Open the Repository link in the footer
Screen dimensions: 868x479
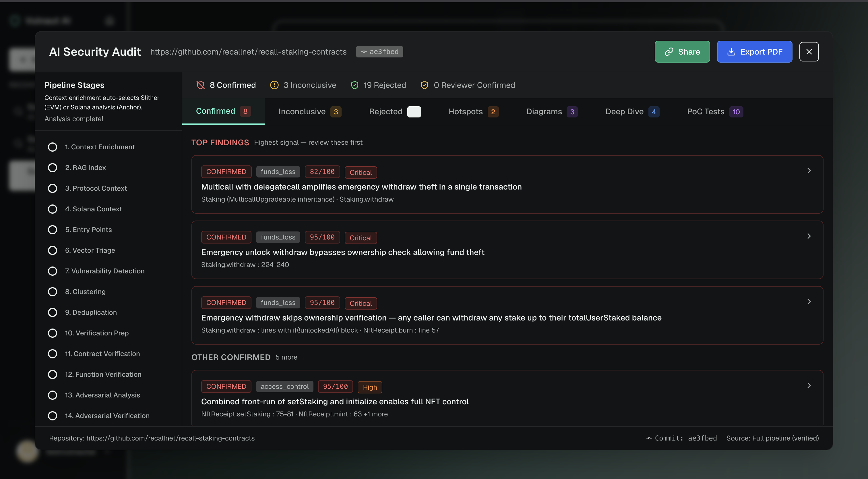tap(170, 438)
